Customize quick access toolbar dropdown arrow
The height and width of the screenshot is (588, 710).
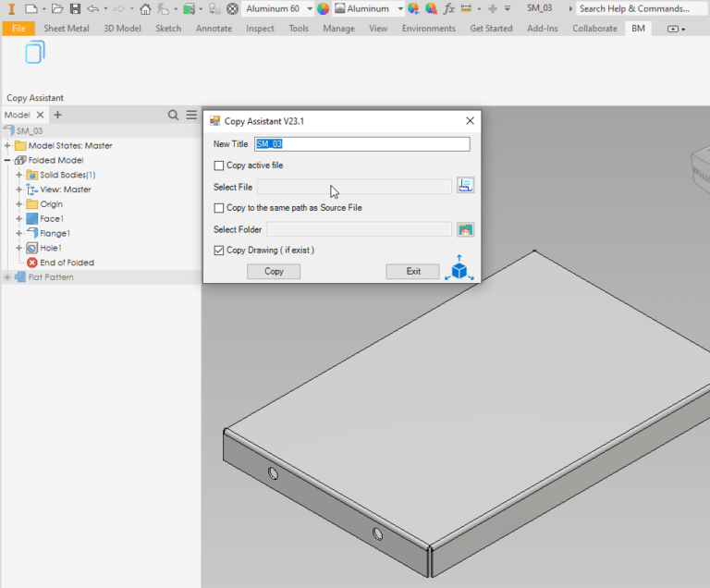(508, 8)
